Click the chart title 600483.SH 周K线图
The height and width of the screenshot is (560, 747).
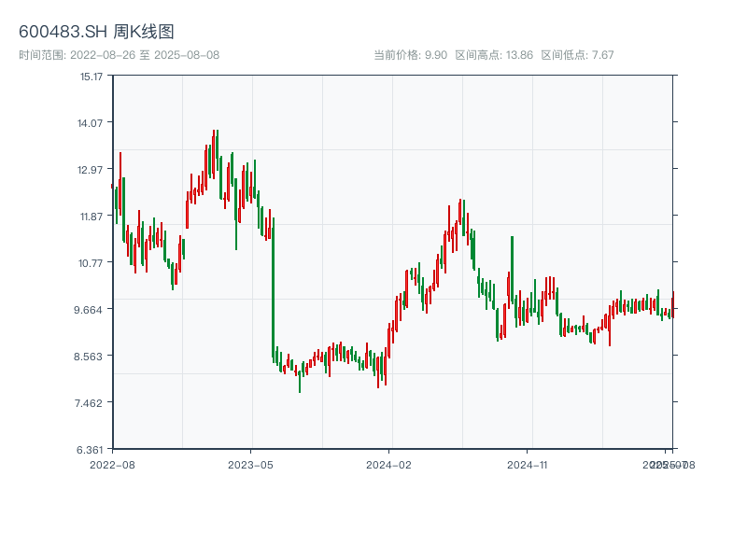(96, 32)
